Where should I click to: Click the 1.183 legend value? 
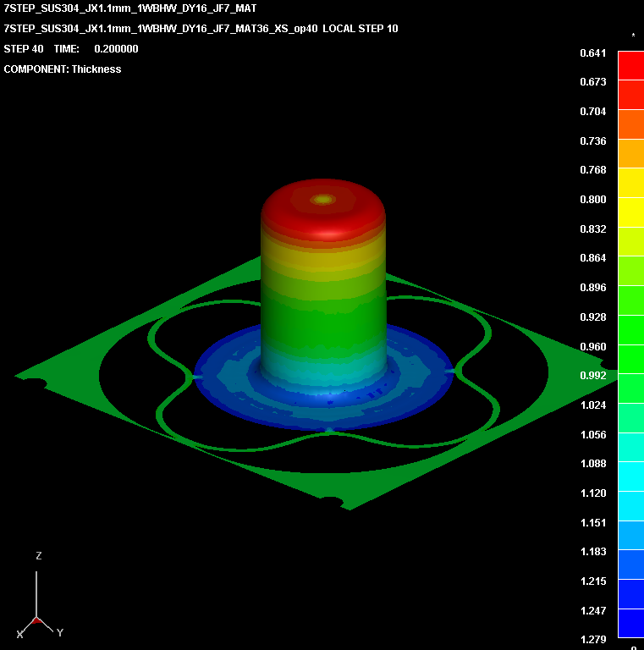tap(592, 552)
